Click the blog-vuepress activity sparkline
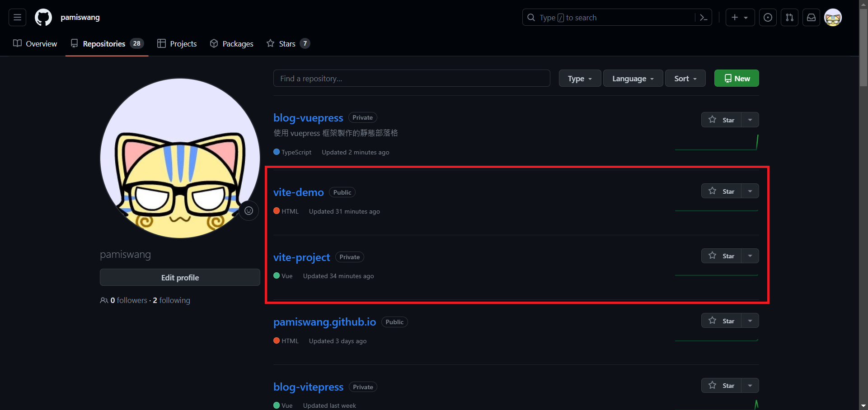This screenshot has height=410, width=868. coord(717,142)
